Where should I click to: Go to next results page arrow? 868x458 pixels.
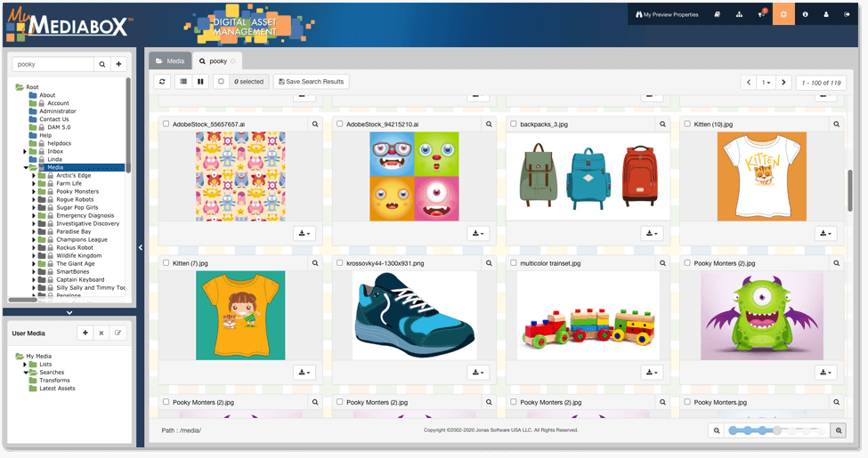pos(783,83)
